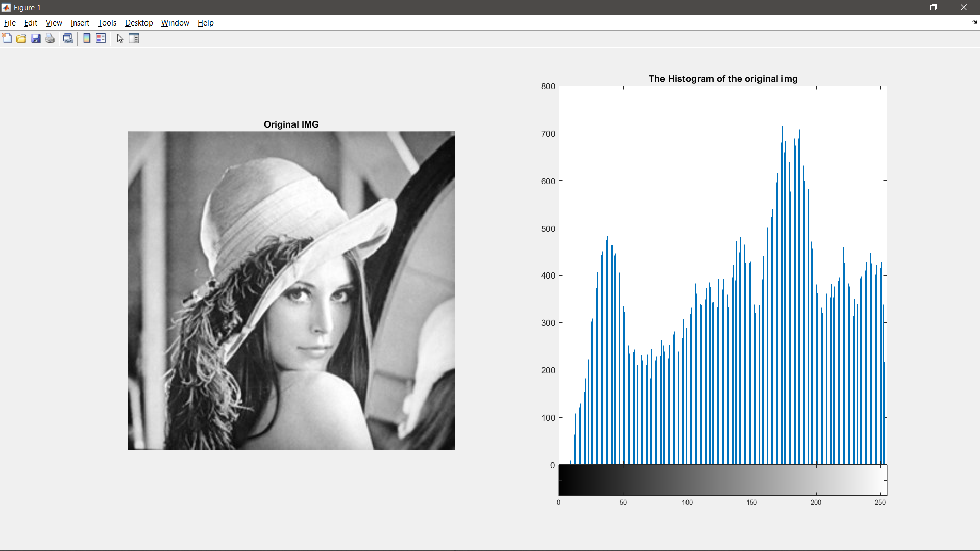Open the File menu
Viewport: 980px width, 551px height.
pos(10,23)
